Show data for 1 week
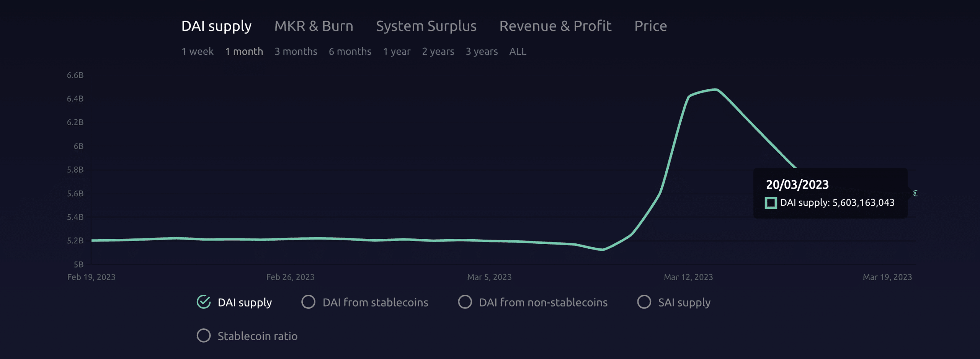 click(x=198, y=51)
